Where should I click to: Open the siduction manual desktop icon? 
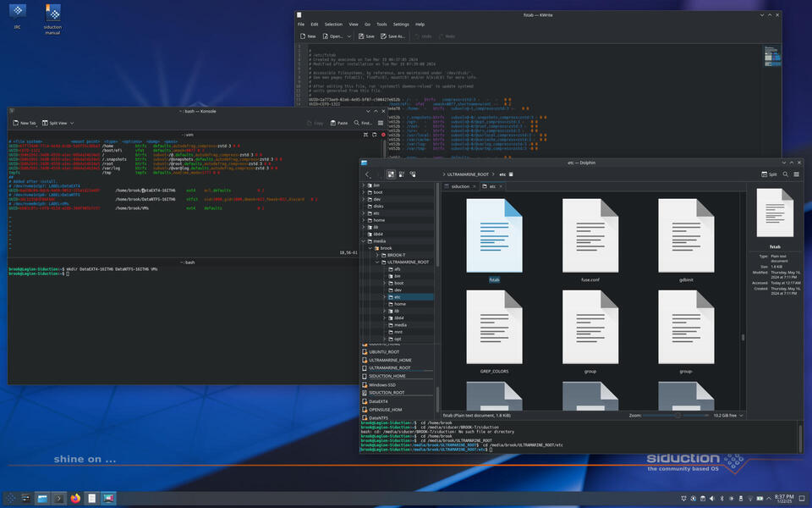[52, 19]
